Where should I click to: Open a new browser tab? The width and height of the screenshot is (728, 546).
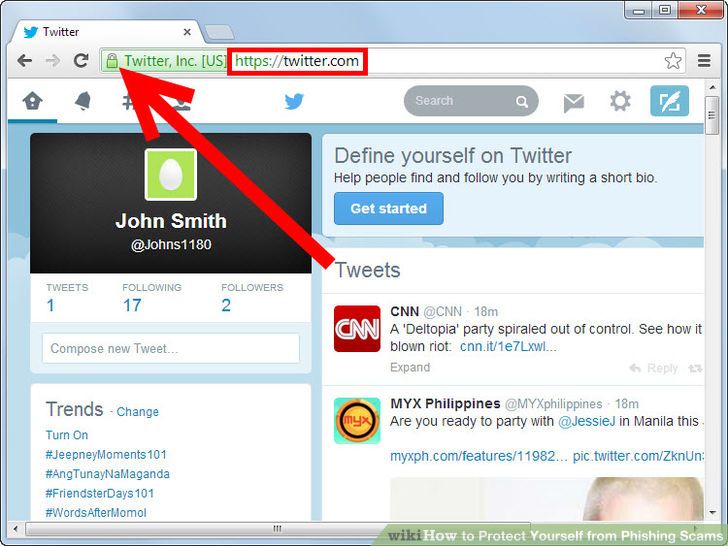point(219,32)
